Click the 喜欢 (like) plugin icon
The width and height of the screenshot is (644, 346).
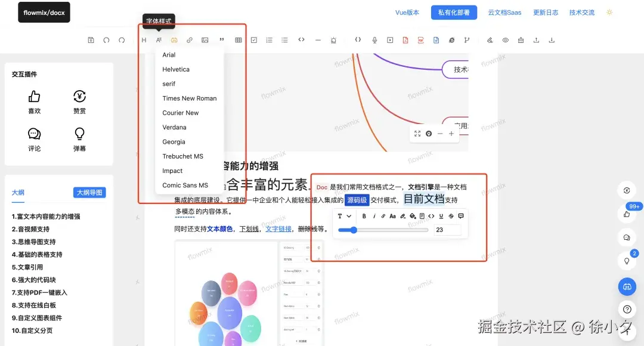[x=34, y=97]
